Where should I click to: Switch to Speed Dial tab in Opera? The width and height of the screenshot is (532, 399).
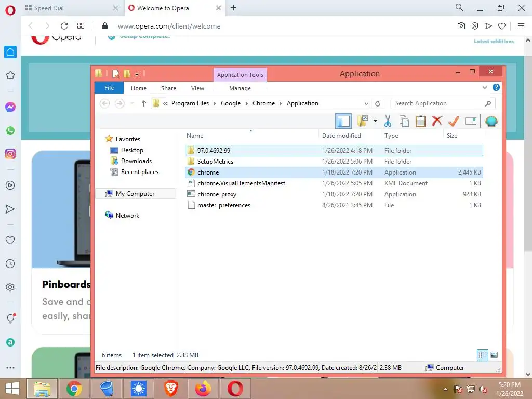(x=72, y=8)
